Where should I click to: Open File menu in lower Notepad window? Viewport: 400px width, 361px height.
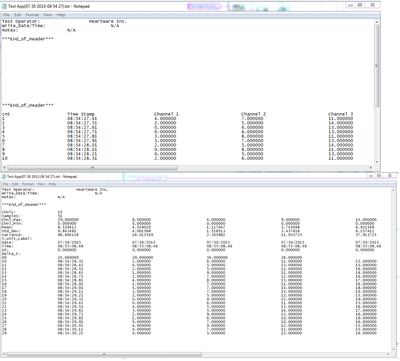pos(6,184)
